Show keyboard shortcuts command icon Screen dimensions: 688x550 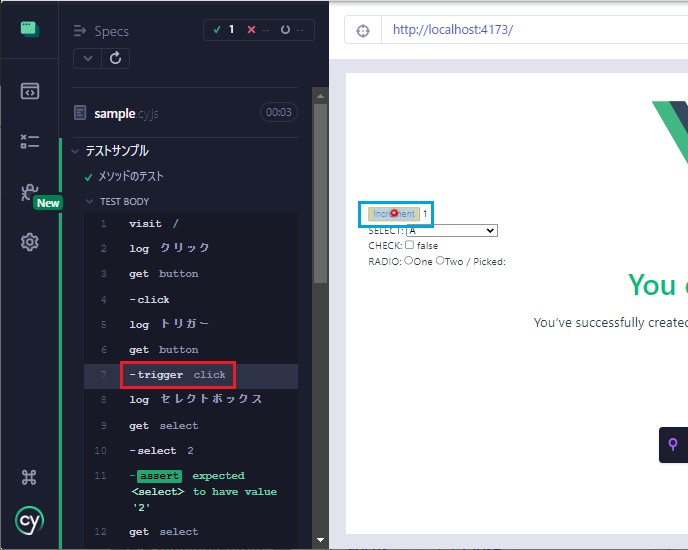coord(29,477)
